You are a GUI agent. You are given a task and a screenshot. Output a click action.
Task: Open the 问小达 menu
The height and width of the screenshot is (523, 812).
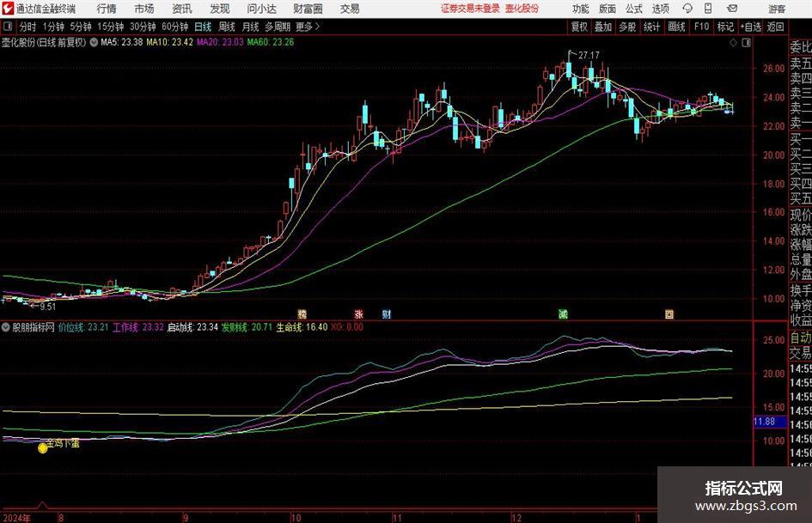[x=261, y=9]
